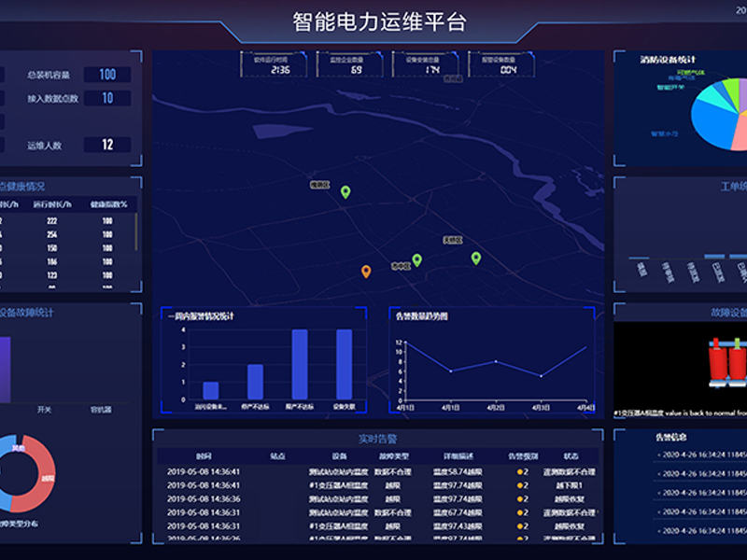Click the 实时告警 panel title
747x560 pixels.
click(378, 439)
